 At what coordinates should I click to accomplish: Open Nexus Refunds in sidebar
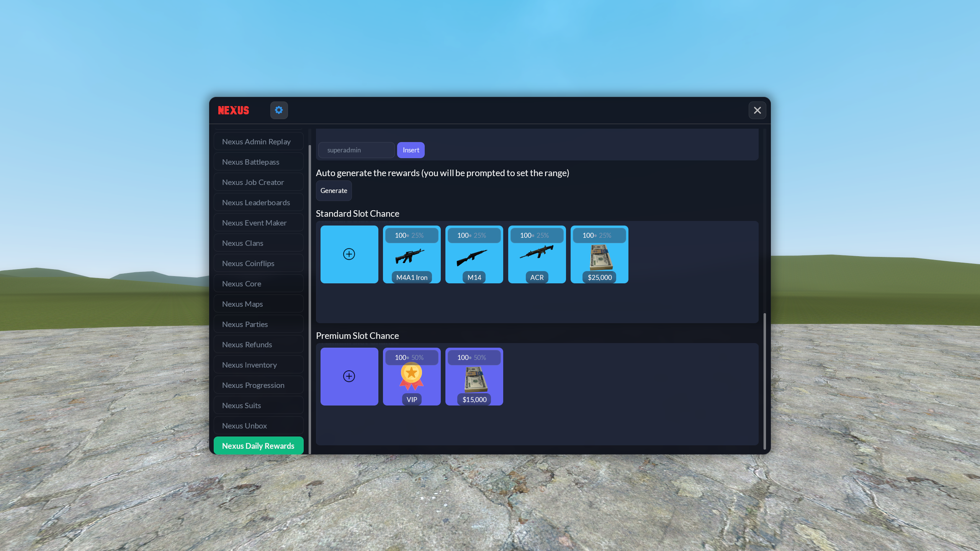258,345
